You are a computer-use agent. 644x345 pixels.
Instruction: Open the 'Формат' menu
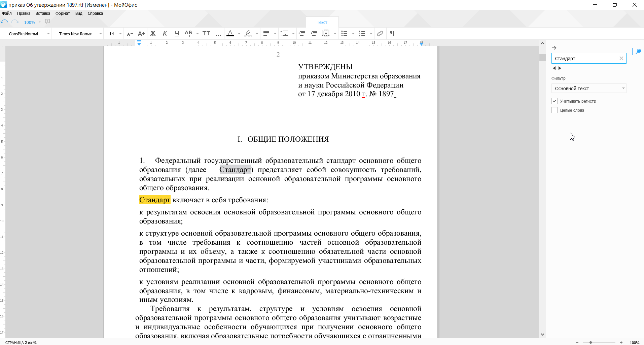coord(63,13)
